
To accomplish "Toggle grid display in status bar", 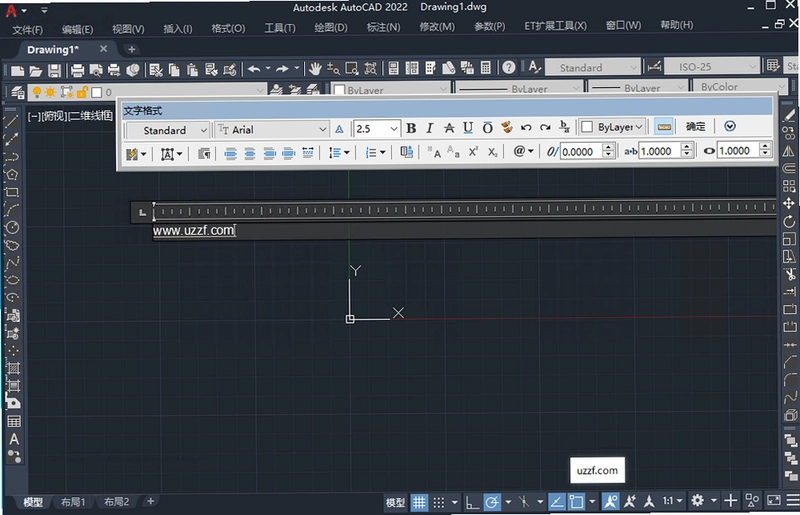I will (x=419, y=502).
